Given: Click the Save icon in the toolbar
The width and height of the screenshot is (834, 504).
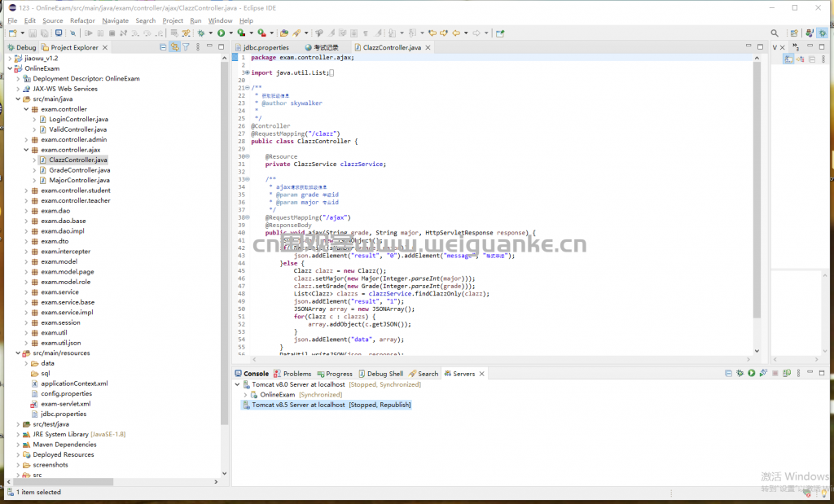Looking at the screenshot, I should coord(33,32).
